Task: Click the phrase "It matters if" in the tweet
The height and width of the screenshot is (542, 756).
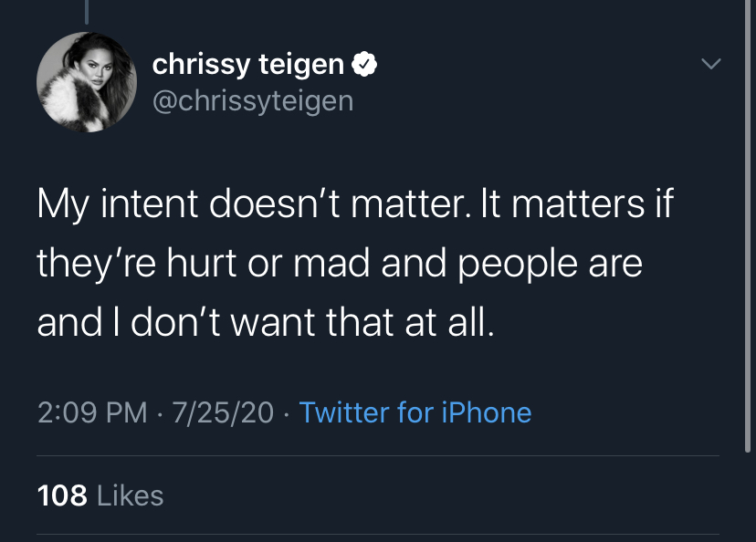Action: point(587,203)
